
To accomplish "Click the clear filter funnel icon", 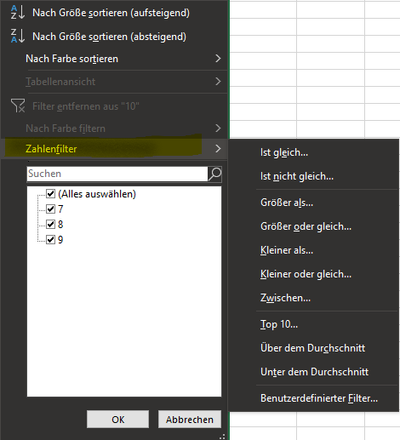I will pyautogui.click(x=18, y=106).
